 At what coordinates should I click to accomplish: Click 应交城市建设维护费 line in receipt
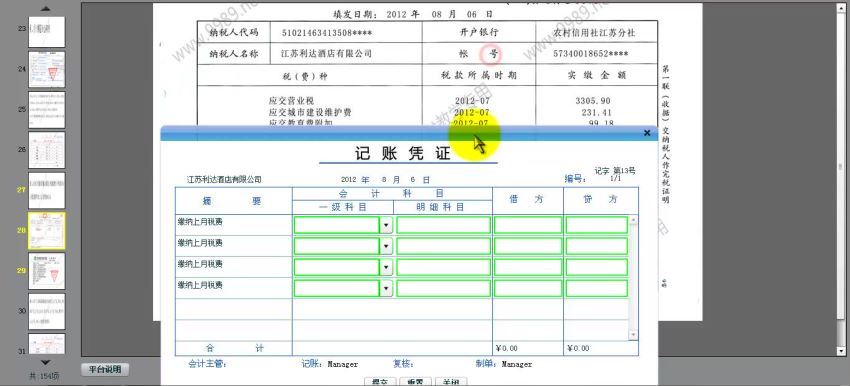coord(310,113)
